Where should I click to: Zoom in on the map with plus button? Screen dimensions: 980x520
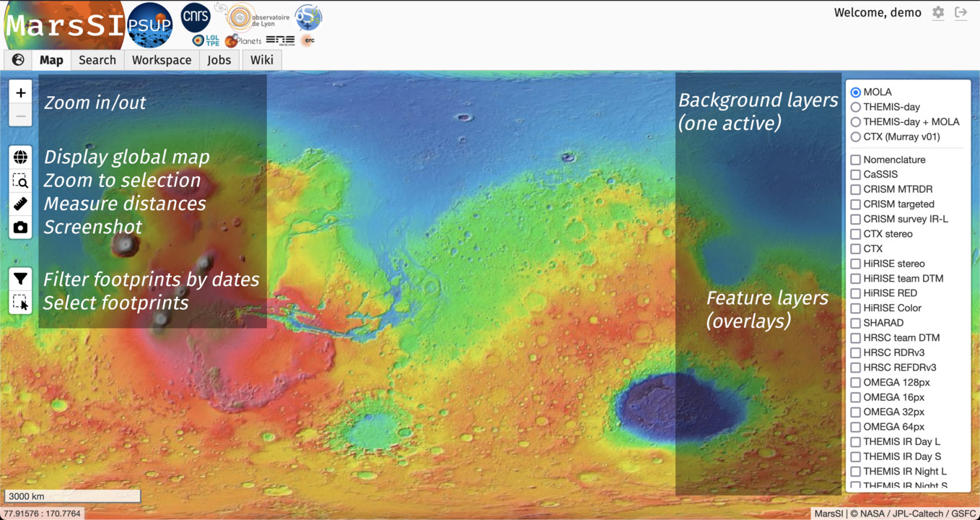pyautogui.click(x=20, y=92)
